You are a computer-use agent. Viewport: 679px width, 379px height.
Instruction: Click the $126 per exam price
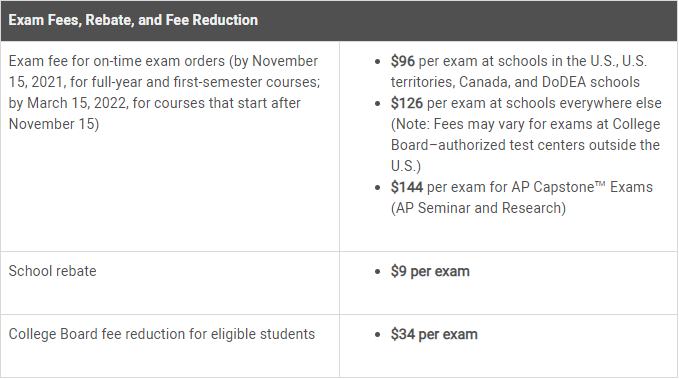[x=407, y=103]
